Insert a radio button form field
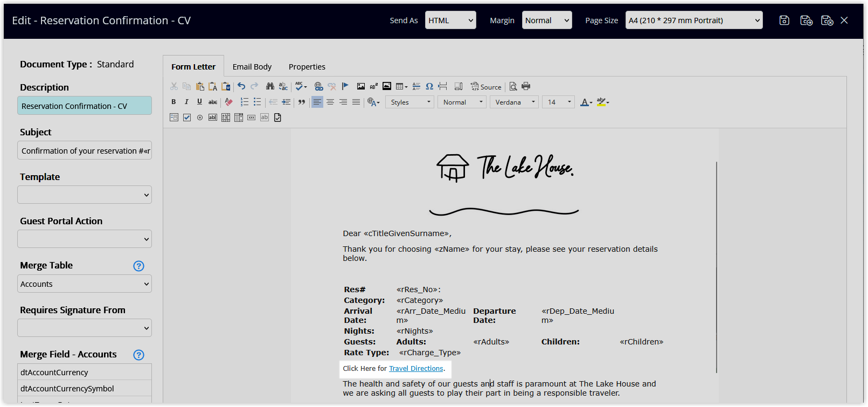Viewport: 868px width, 407px height. click(x=200, y=118)
